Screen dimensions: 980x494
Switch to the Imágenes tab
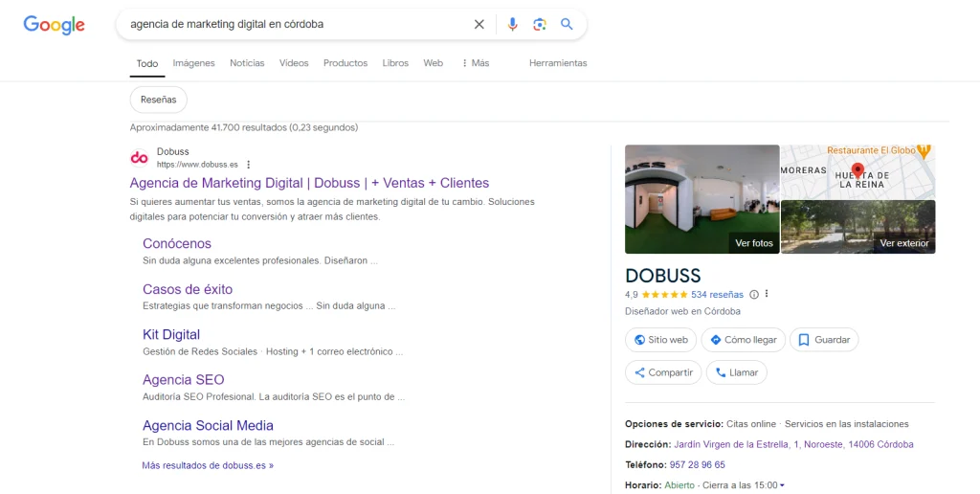click(x=193, y=63)
